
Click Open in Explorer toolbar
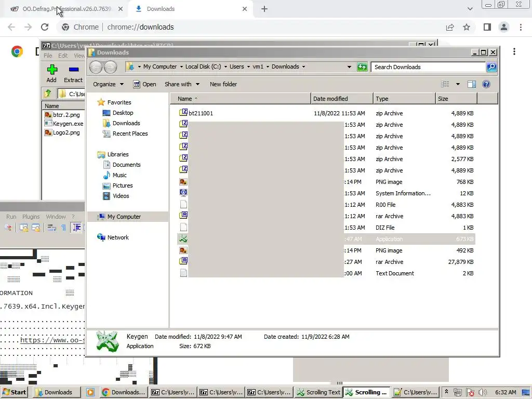tap(145, 84)
